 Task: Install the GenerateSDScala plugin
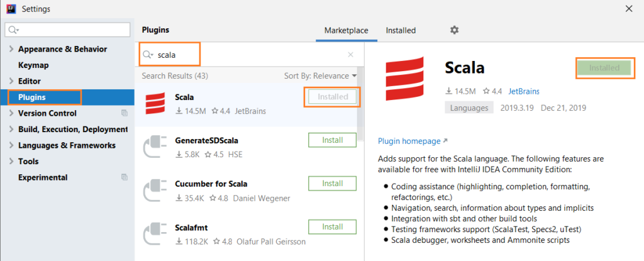coord(332,140)
